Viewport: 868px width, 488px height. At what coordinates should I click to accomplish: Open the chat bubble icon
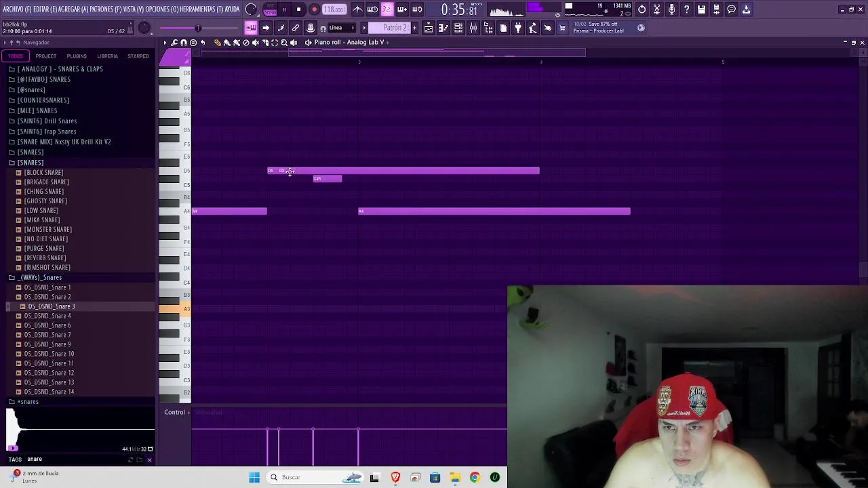pos(731,9)
